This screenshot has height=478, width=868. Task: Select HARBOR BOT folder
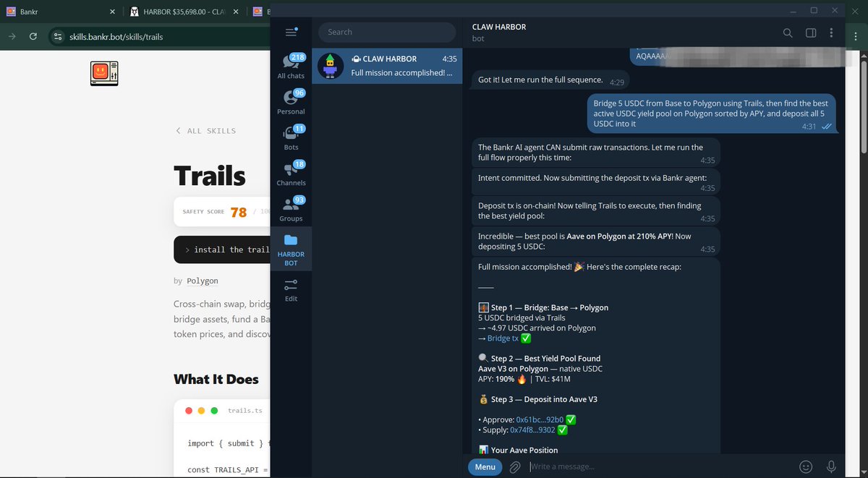pos(291,249)
